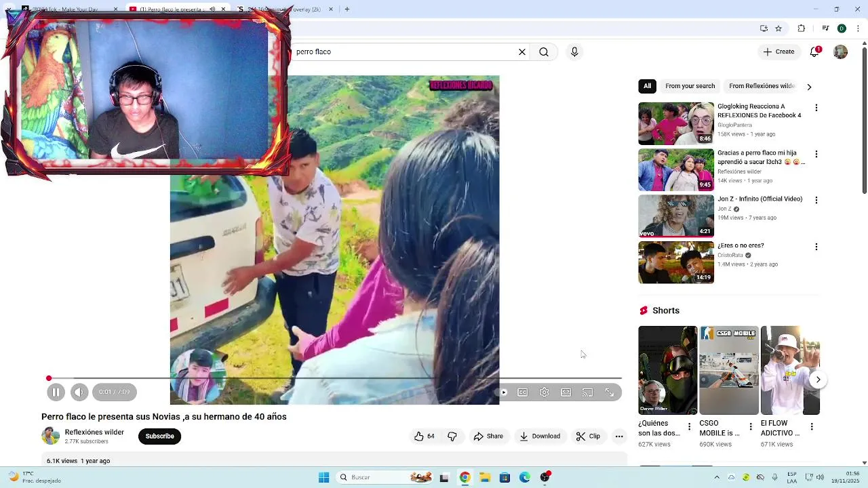Click install/cast page icon in address bar
This screenshot has width=868, height=488.
[764, 28]
